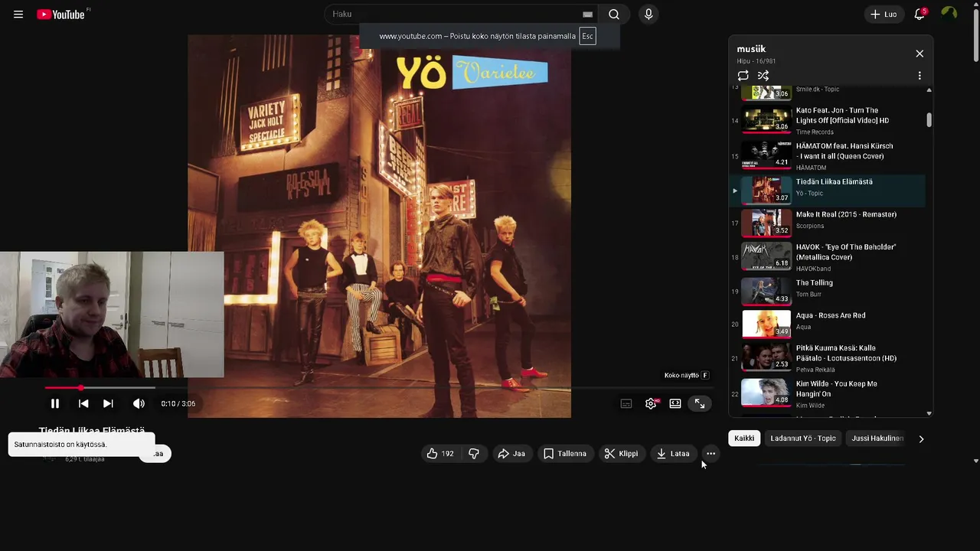The width and height of the screenshot is (980, 551).
Task: Toggle playlist loop repeat
Action: [743, 76]
